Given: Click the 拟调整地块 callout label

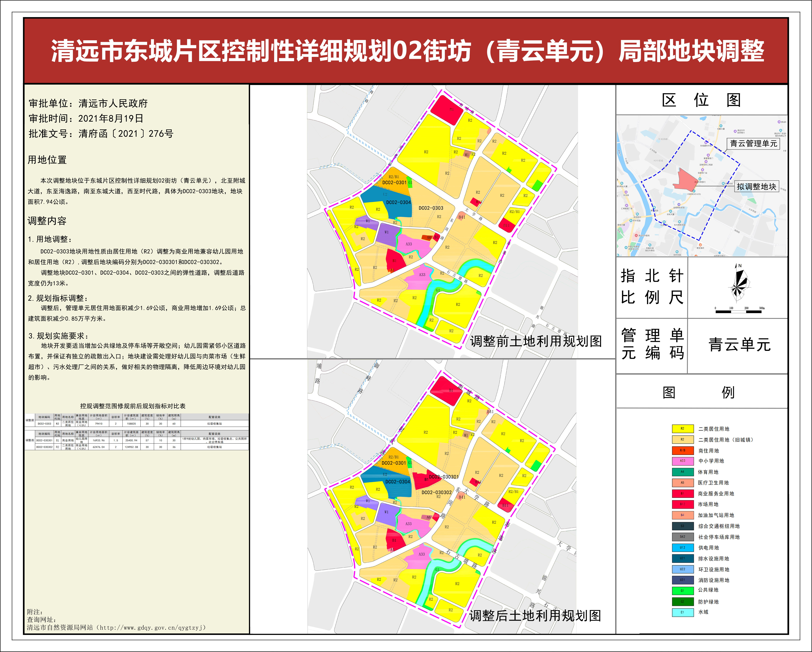Looking at the screenshot, I should pos(756,187).
